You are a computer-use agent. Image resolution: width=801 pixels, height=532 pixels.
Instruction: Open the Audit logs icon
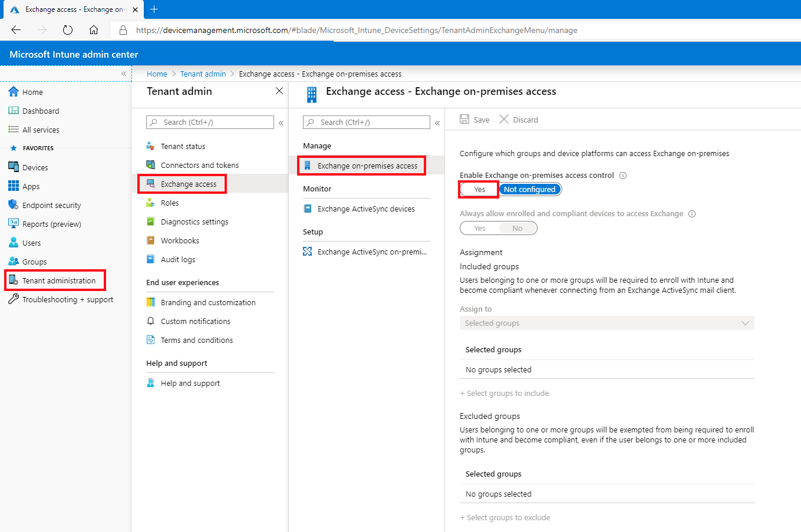[x=150, y=259]
